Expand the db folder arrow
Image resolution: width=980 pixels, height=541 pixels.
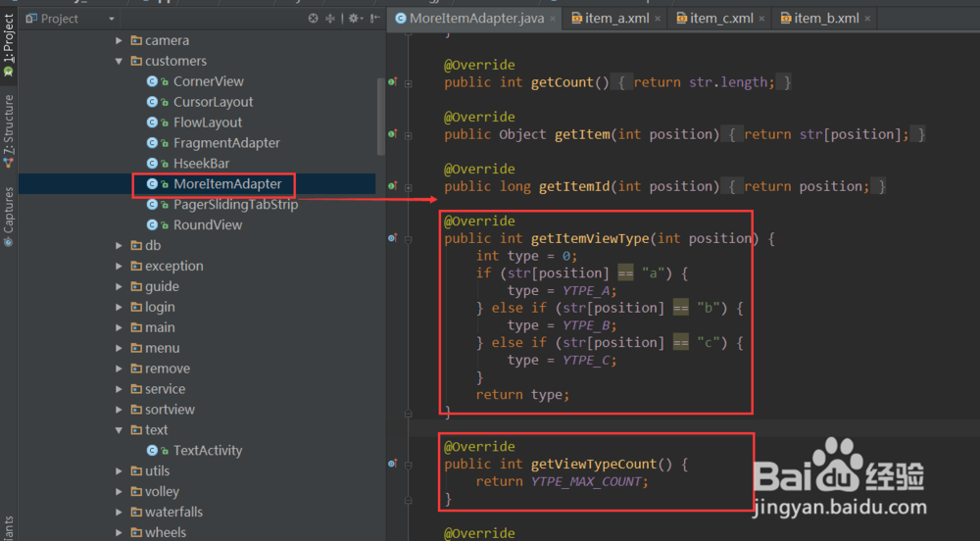click(119, 246)
